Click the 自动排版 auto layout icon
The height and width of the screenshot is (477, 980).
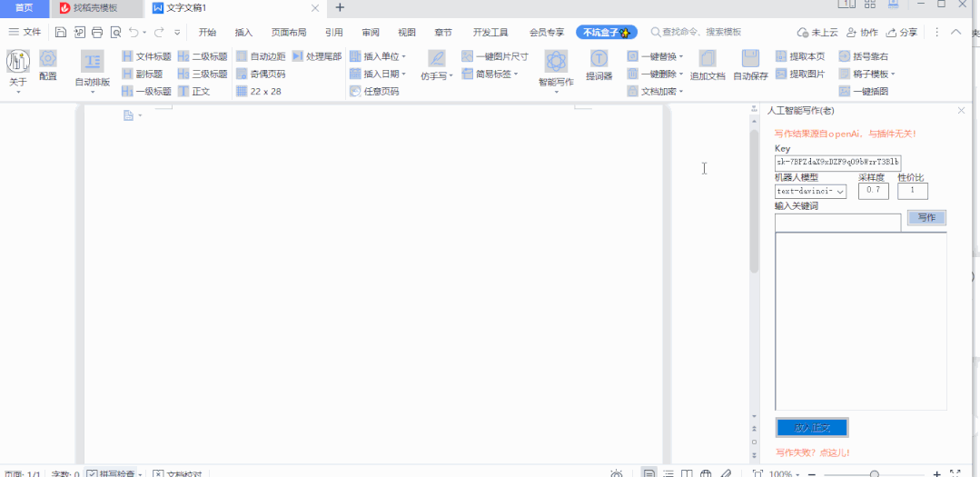pos(93,62)
